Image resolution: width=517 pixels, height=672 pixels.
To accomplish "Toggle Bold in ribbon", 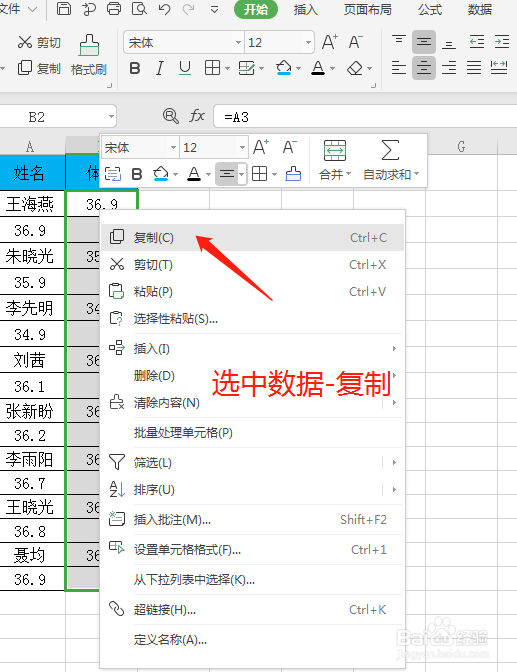I will 135,68.
